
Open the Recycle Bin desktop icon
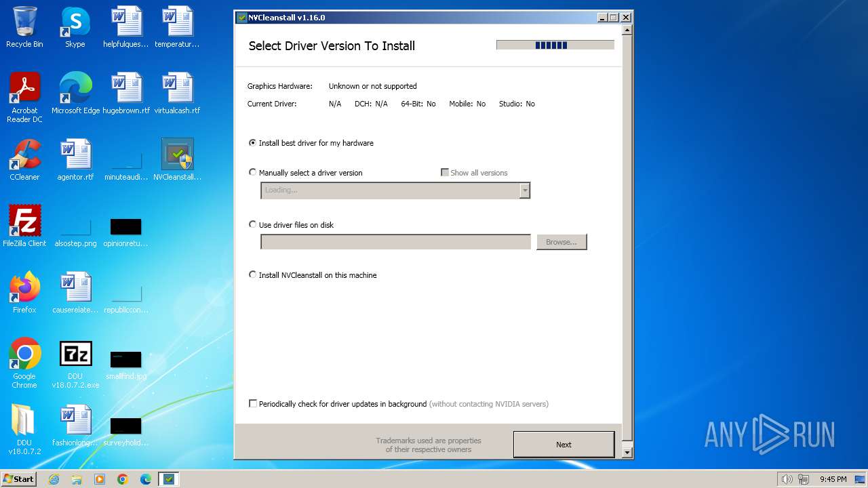click(24, 28)
